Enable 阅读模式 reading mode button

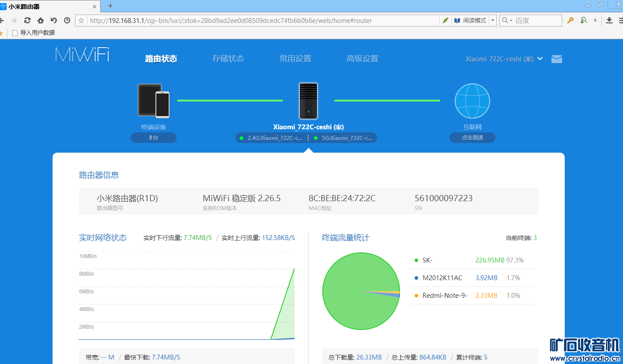point(470,20)
